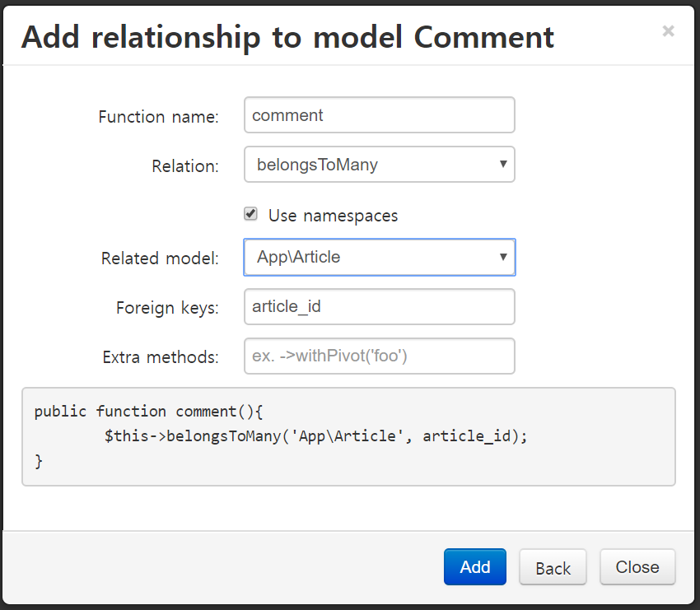This screenshot has height=610, width=700.
Task: Click the 'Function name:' label
Action: (158, 117)
